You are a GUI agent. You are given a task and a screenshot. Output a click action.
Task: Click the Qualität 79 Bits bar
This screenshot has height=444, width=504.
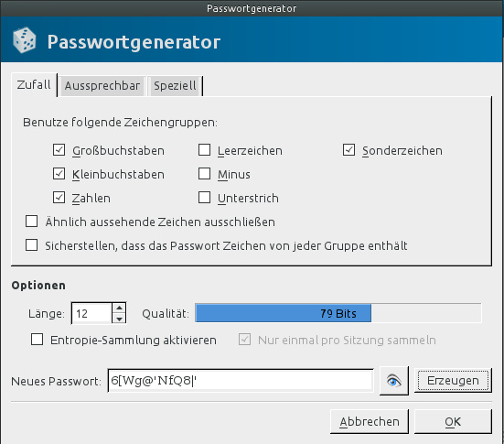338,313
